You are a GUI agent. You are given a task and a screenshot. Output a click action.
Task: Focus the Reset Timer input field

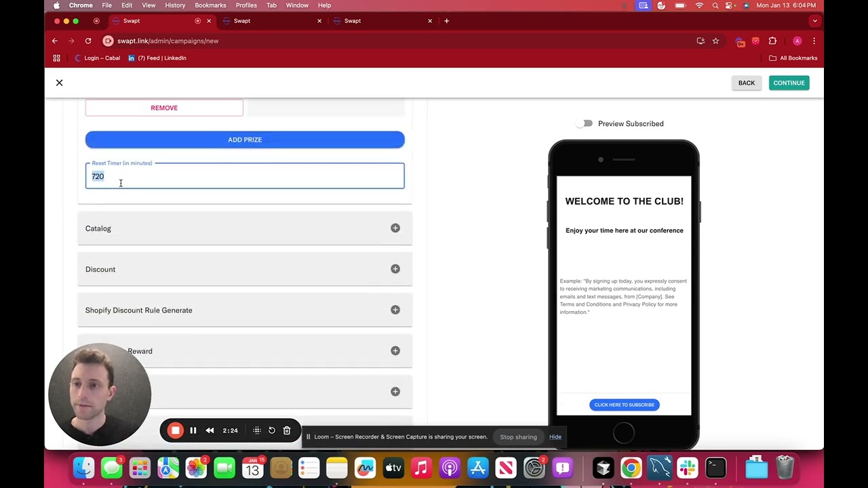click(245, 176)
